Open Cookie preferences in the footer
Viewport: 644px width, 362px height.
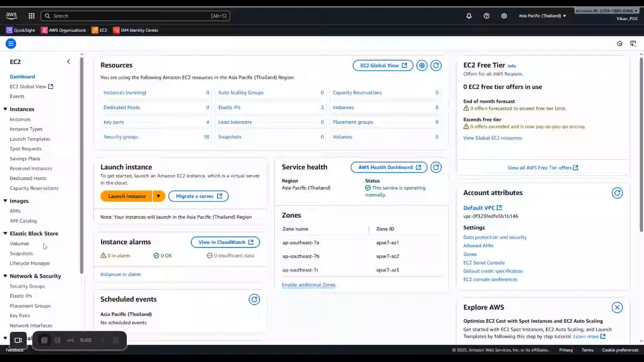coord(620,350)
